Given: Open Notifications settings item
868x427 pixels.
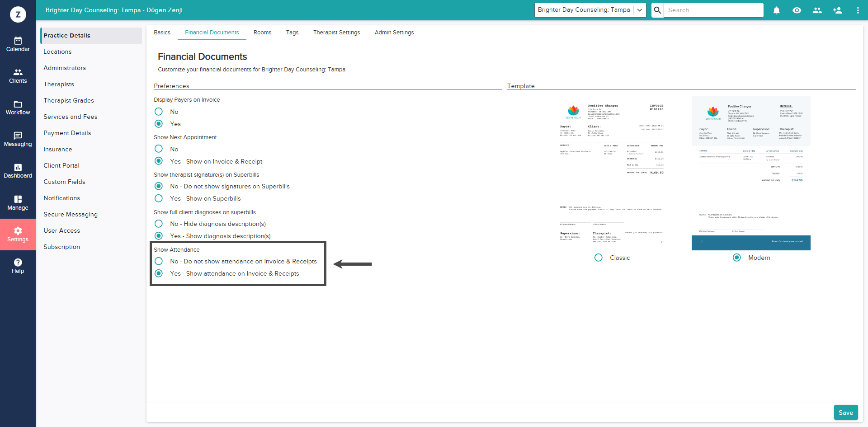Looking at the screenshot, I should pyautogui.click(x=91, y=198).
